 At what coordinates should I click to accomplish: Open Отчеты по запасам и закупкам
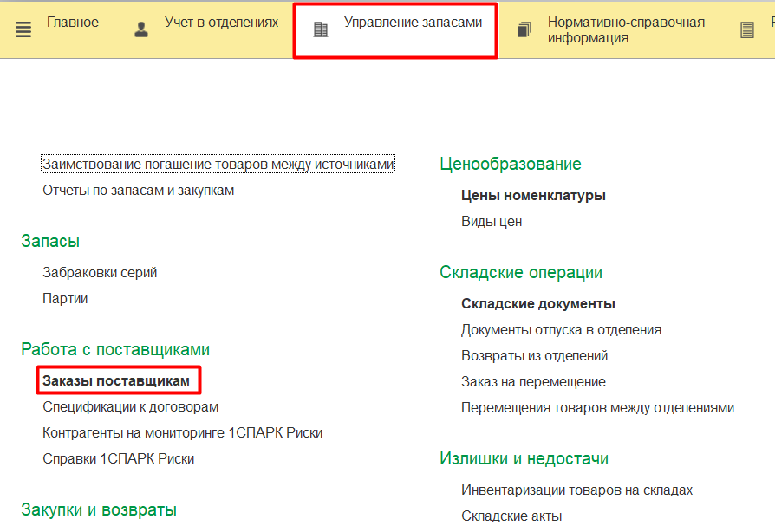pyautogui.click(x=139, y=190)
